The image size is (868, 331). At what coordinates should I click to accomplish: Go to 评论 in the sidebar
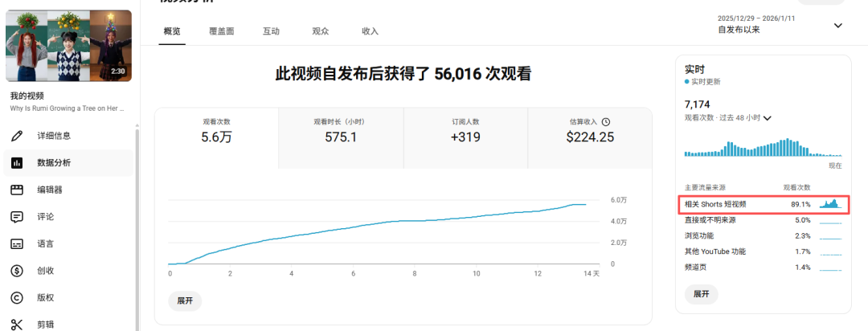pyautogui.click(x=68, y=217)
